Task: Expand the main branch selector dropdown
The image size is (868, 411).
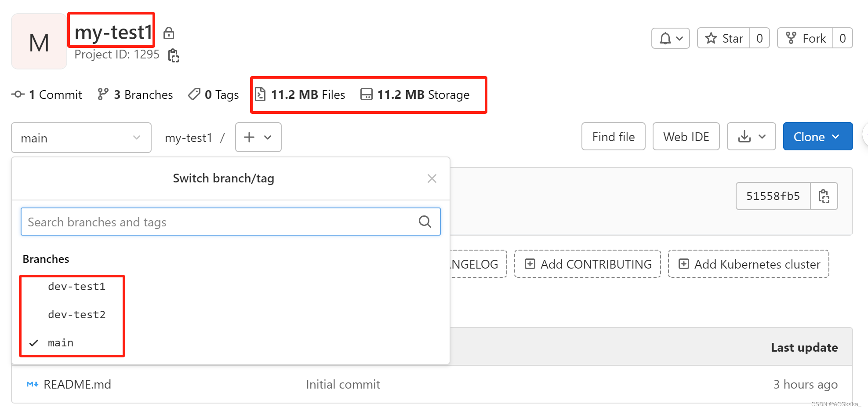Action: [x=81, y=138]
